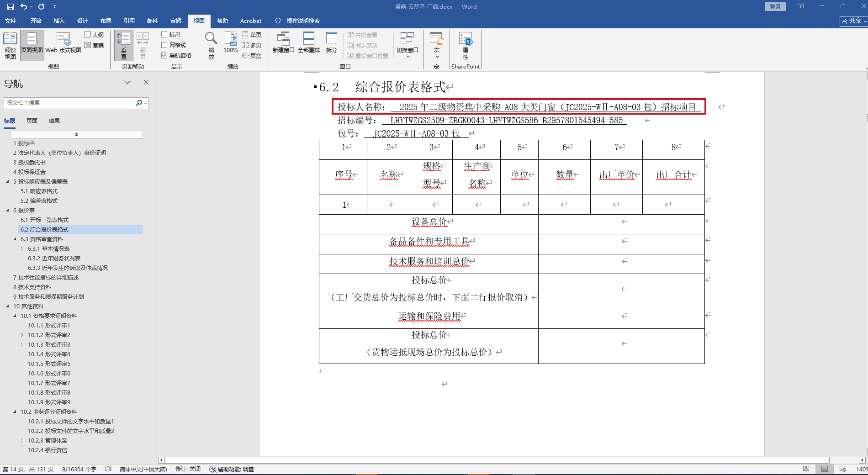The image size is (868, 475).
Task: Click the 在文档中搜索 search field
Action: [x=69, y=103]
